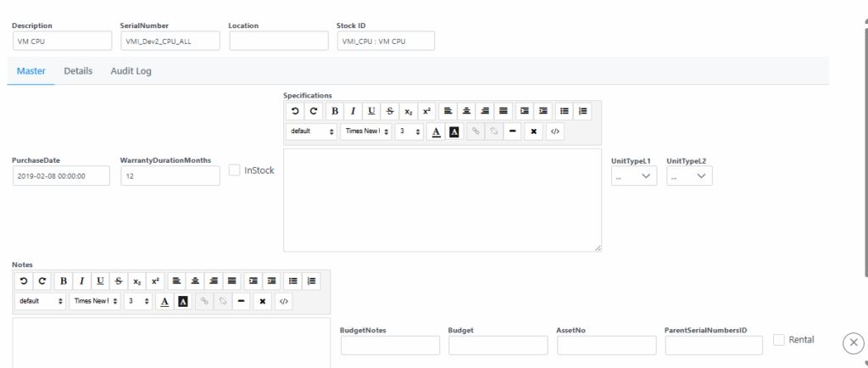
Task: Select background color in Notes toolbar
Action: tap(182, 301)
